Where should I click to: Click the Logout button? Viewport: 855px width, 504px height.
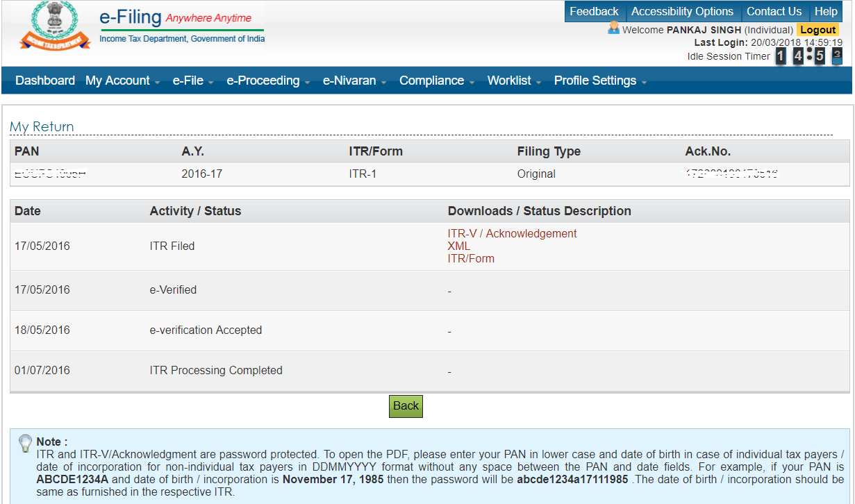pyautogui.click(x=817, y=29)
